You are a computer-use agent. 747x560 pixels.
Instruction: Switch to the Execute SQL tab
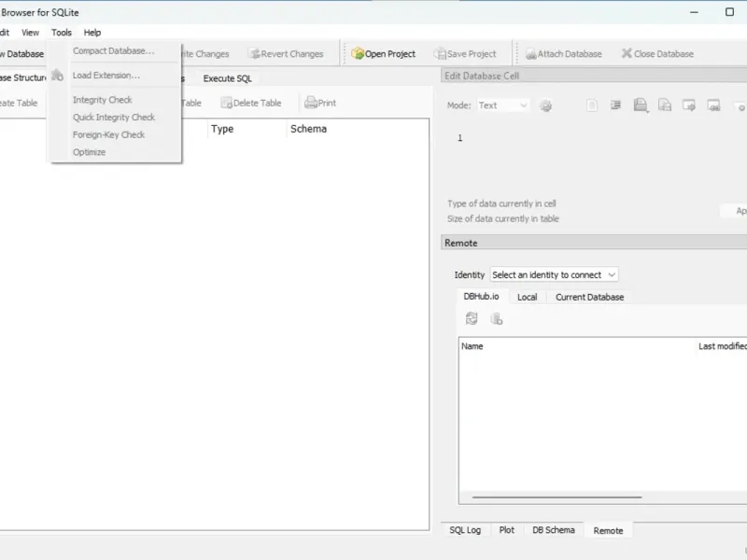pos(227,78)
